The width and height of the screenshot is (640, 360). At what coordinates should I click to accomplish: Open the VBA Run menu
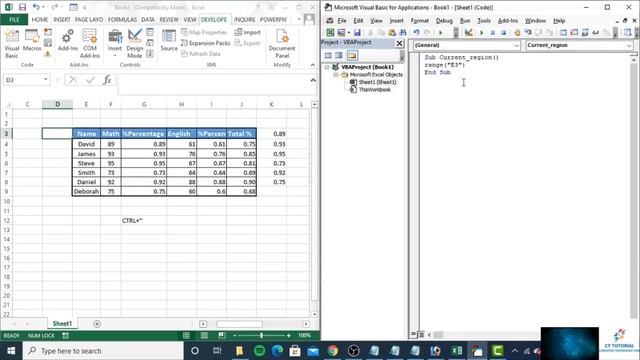click(465, 20)
